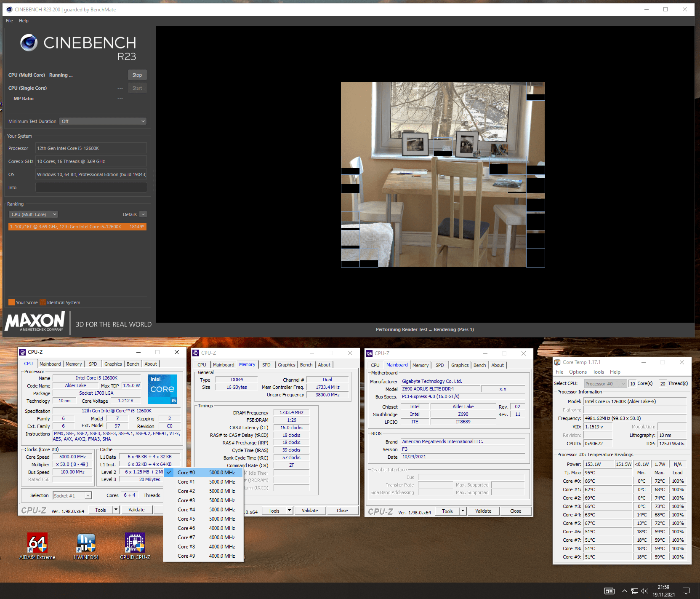Select the checked Core #0 entry in the clock menu
700x599 pixels.
(x=204, y=473)
